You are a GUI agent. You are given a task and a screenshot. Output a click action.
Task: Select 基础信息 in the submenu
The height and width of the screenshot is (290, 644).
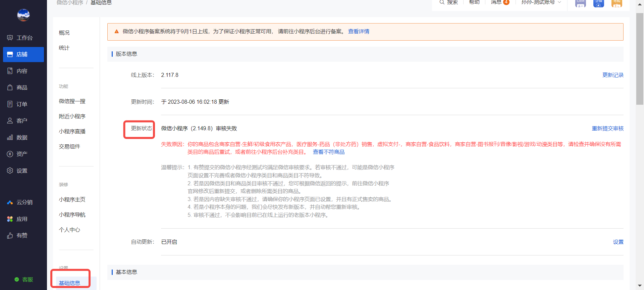(x=69, y=283)
